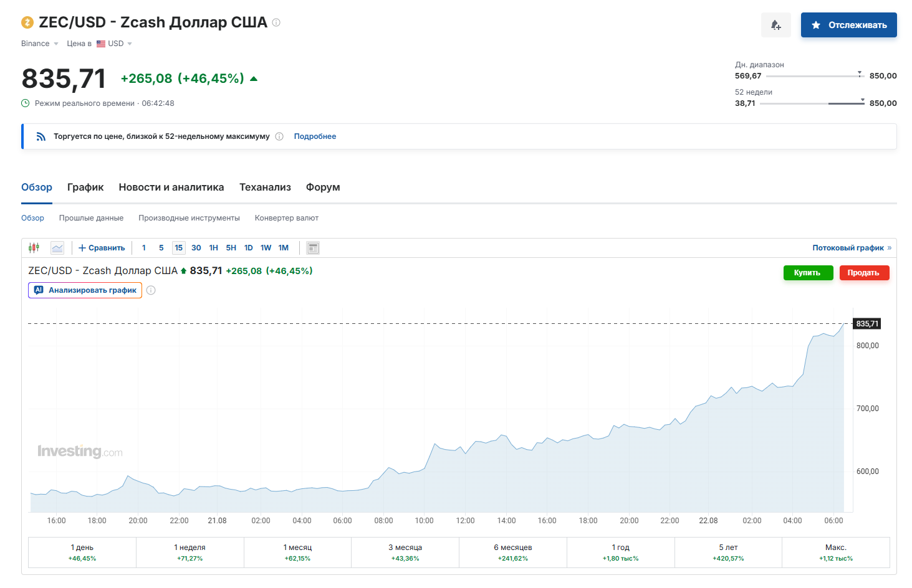The image size is (912, 588).
Task: Select the area chart type icon
Action: (57, 248)
